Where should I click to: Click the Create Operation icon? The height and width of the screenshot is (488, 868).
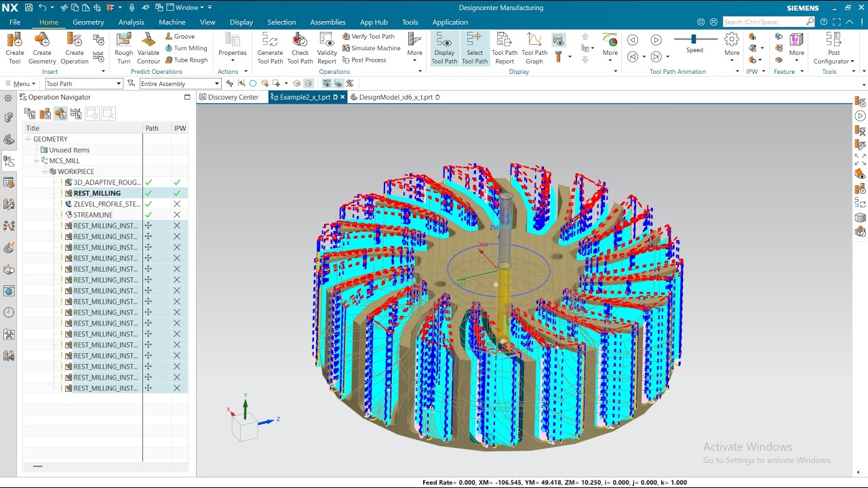pos(75,48)
